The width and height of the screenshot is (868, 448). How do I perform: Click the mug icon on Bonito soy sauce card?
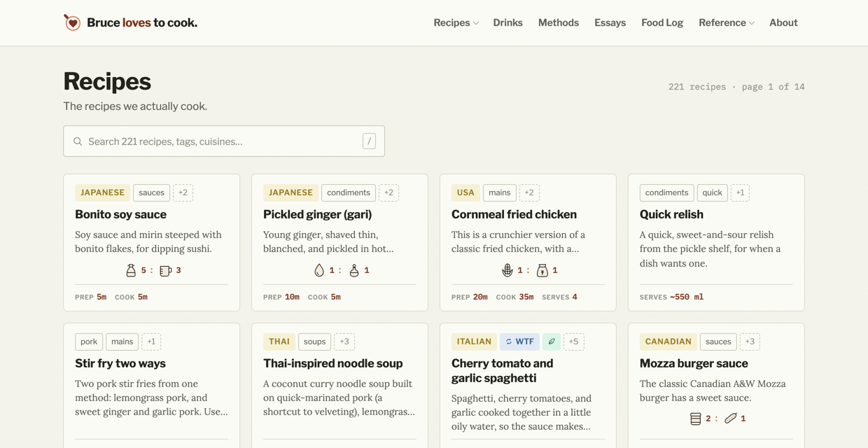pos(165,270)
